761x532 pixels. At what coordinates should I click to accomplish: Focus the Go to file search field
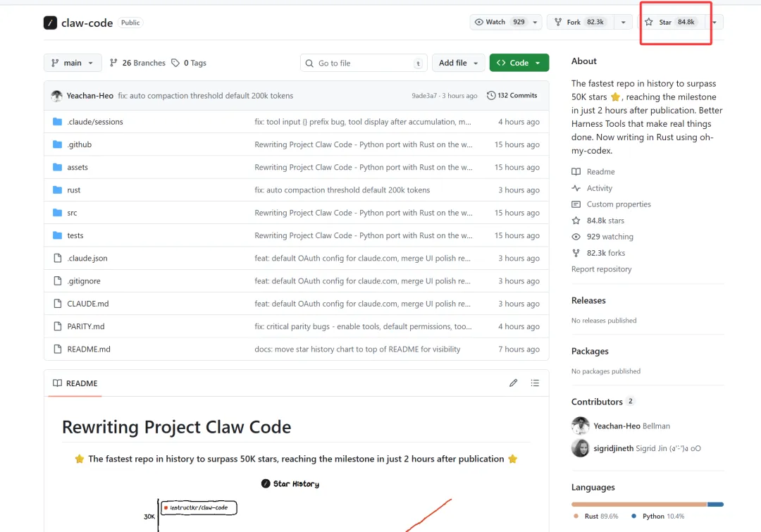[x=364, y=63]
